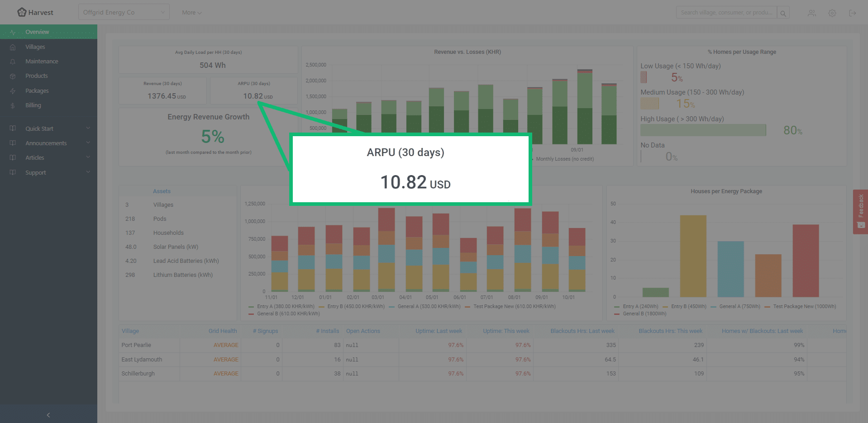Go to Products in sidebar
This screenshot has width=868, height=423.
(36, 76)
